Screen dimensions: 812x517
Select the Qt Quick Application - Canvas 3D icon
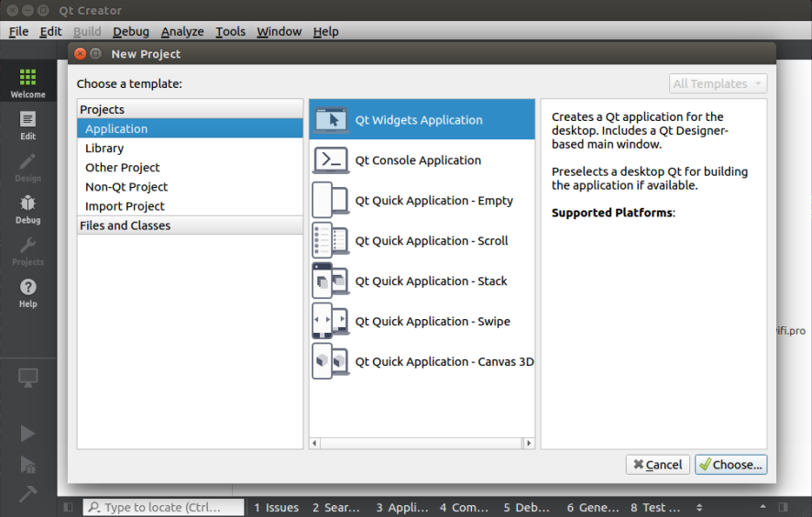330,362
